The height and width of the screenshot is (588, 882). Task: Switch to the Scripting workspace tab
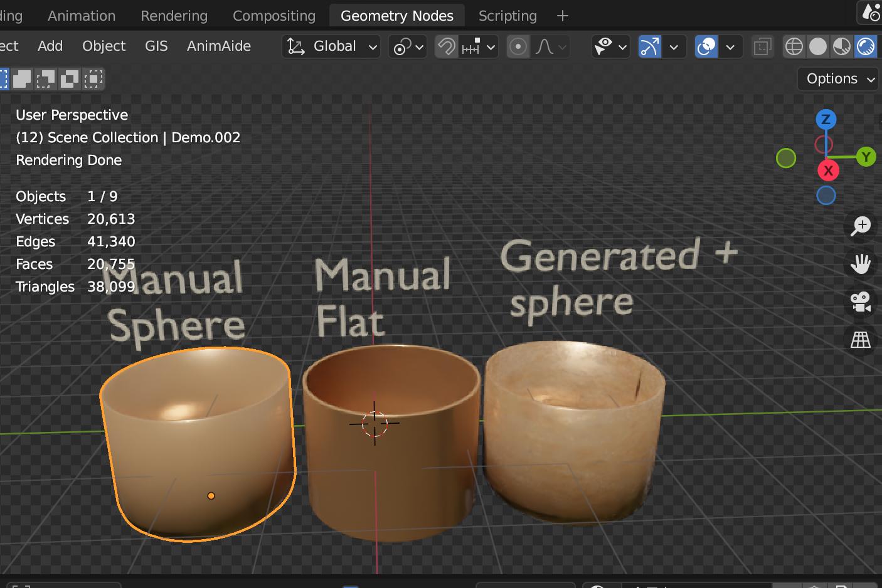tap(507, 16)
